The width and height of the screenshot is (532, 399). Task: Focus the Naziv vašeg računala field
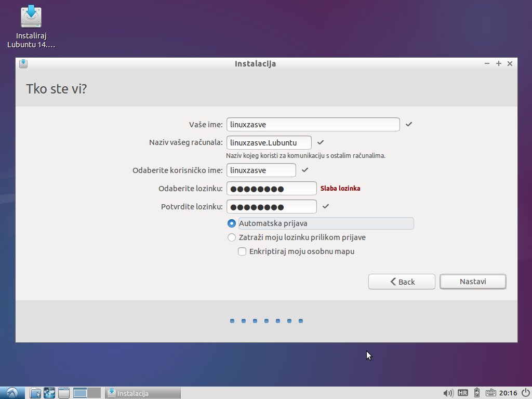(x=269, y=142)
